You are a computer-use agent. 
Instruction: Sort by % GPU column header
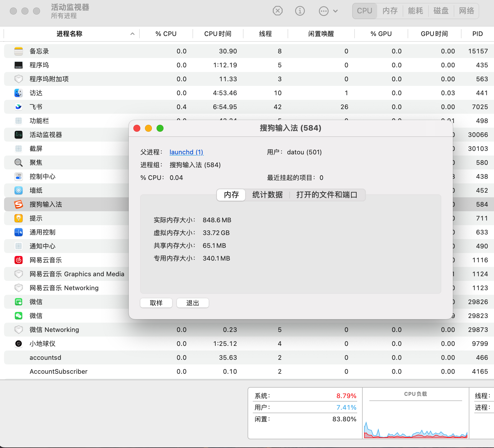[381, 34]
